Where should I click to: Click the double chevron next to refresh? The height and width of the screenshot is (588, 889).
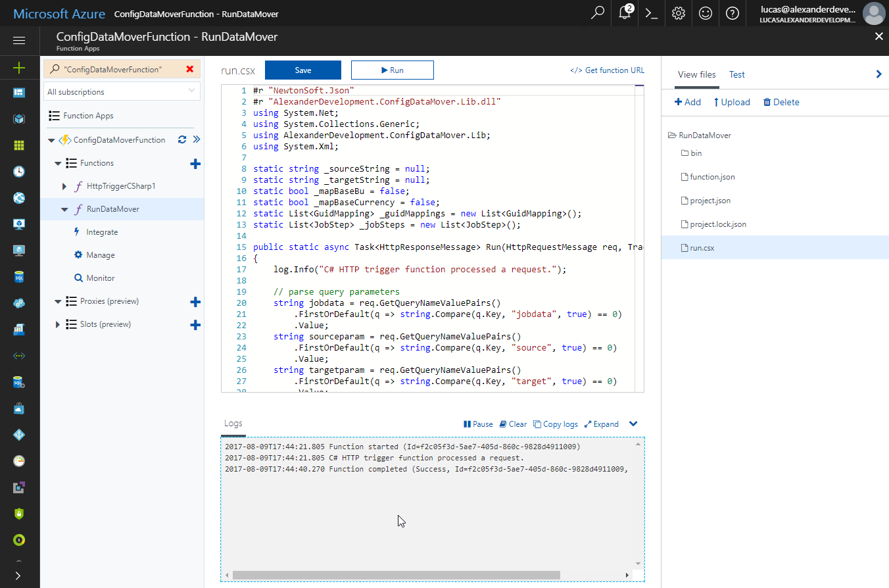tap(196, 139)
